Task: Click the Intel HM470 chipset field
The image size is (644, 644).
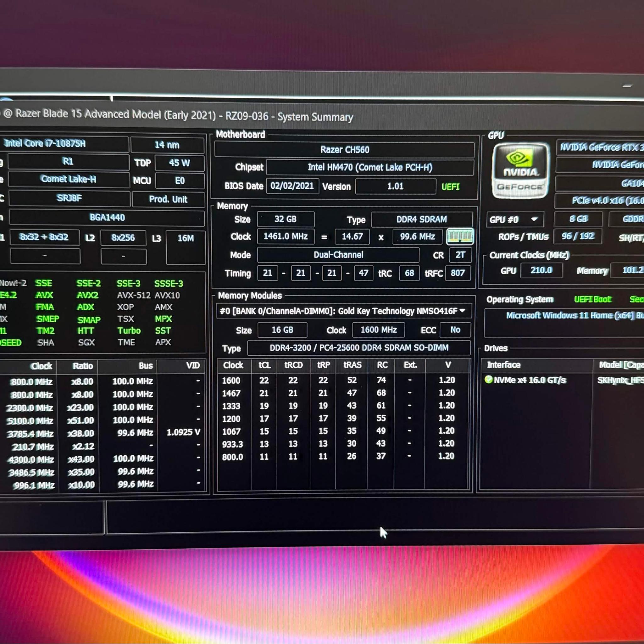Action: [x=370, y=167]
